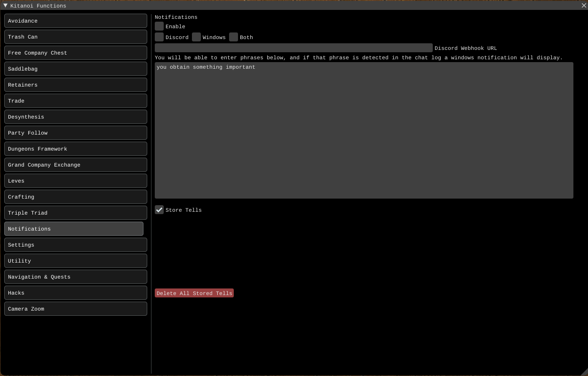Collapse the Kitanoi Functions window triangle
The image size is (588, 376).
pos(6,6)
